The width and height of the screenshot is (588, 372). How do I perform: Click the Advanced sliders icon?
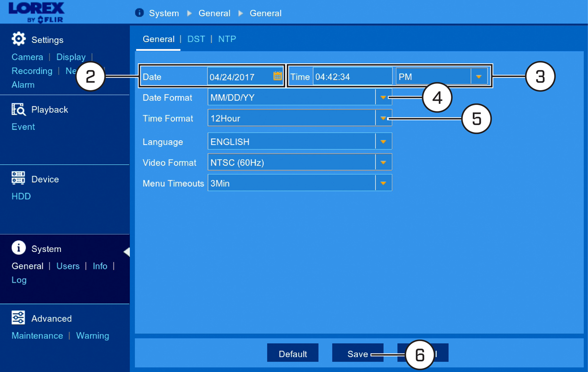click(19, 318)
